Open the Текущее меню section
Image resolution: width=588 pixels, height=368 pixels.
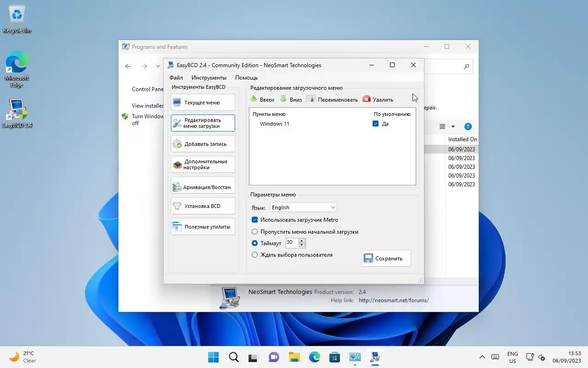coord(203,103)
